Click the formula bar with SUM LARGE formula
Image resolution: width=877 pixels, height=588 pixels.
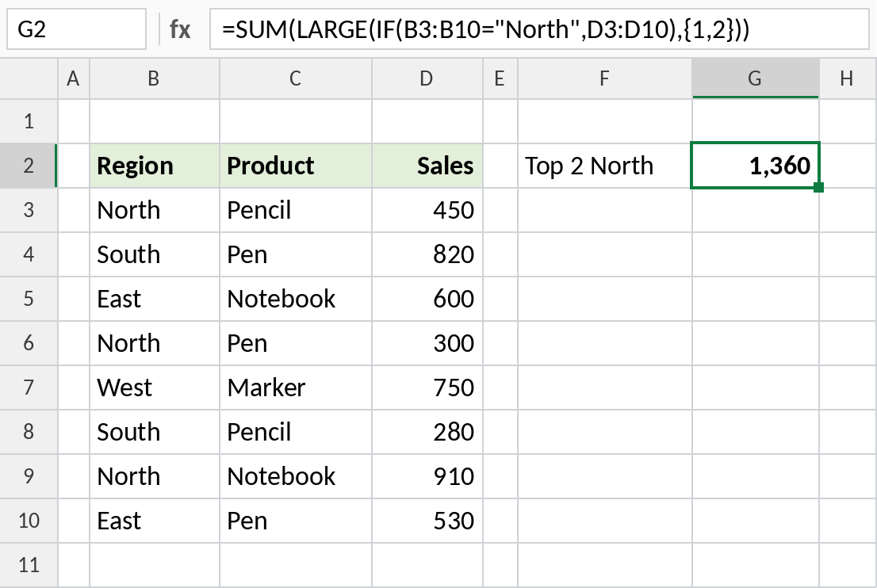(539, 29)
